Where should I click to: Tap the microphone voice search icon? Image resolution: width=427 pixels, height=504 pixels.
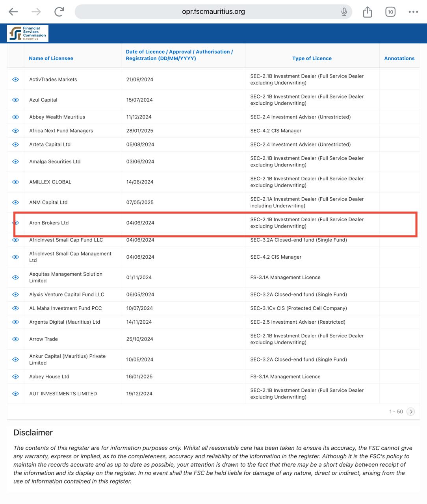[344, 12]
